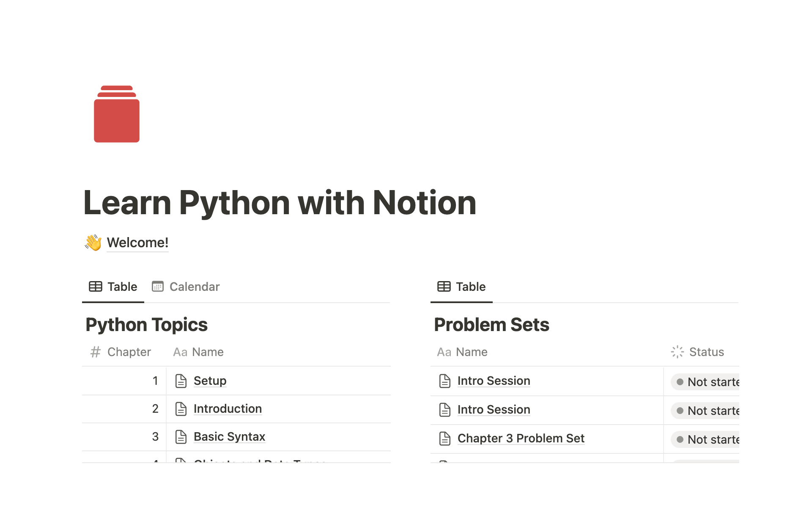Click the Python Topics database title
The height and width of the screenshot is (508, 812).
(146, 325)
